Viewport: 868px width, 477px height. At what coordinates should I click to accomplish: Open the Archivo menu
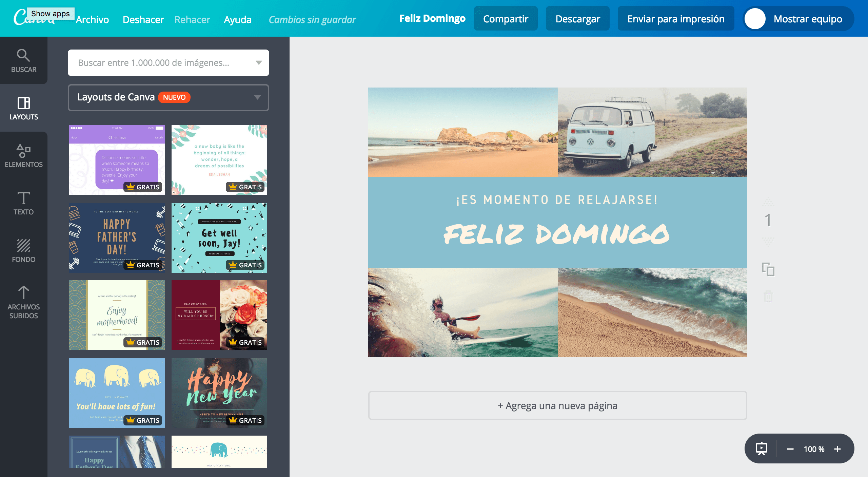[92, 20]
